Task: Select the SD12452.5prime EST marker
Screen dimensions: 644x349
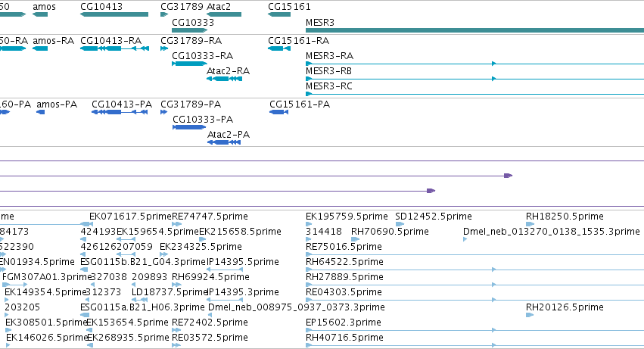Action: [400, 224]
